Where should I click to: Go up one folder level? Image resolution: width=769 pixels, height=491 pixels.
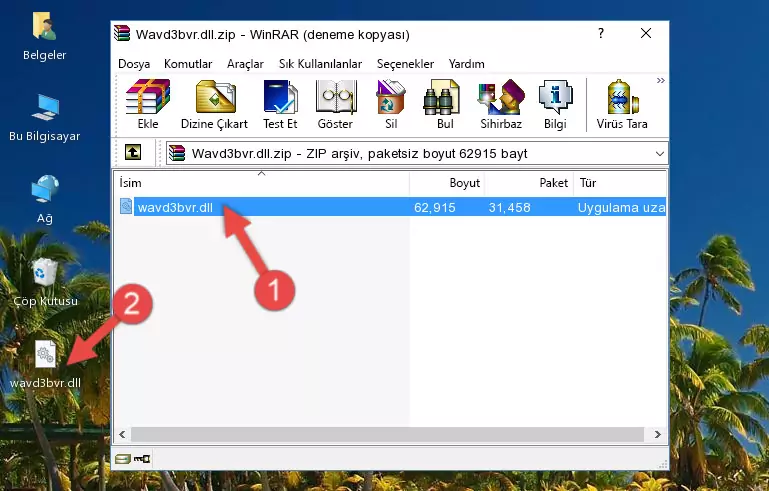133,153
